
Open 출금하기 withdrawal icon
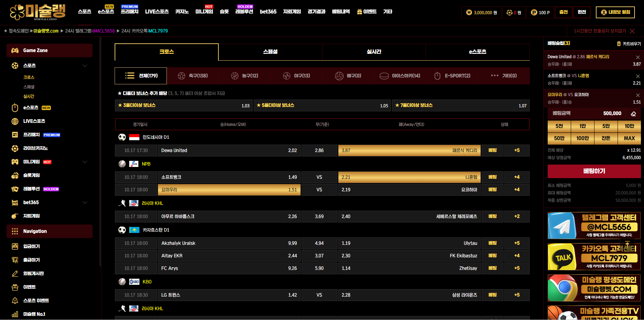tap(15, 260)
